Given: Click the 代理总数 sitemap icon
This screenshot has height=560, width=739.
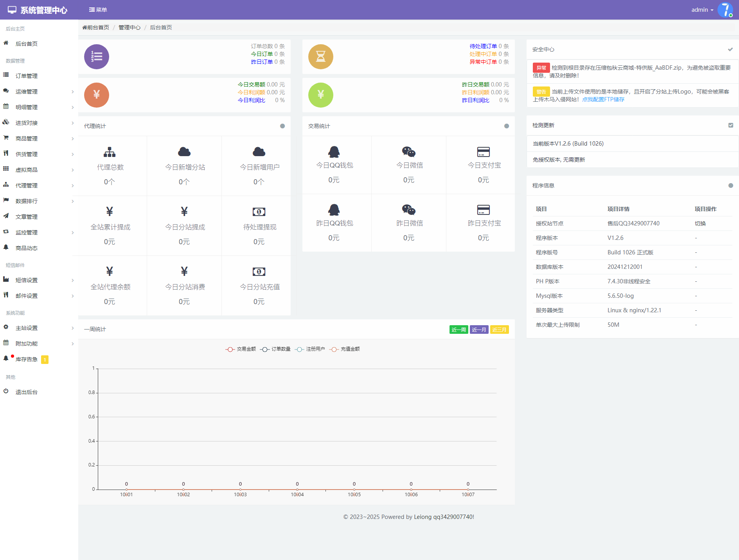Looking at the screenshot, I should coord(110,152).
